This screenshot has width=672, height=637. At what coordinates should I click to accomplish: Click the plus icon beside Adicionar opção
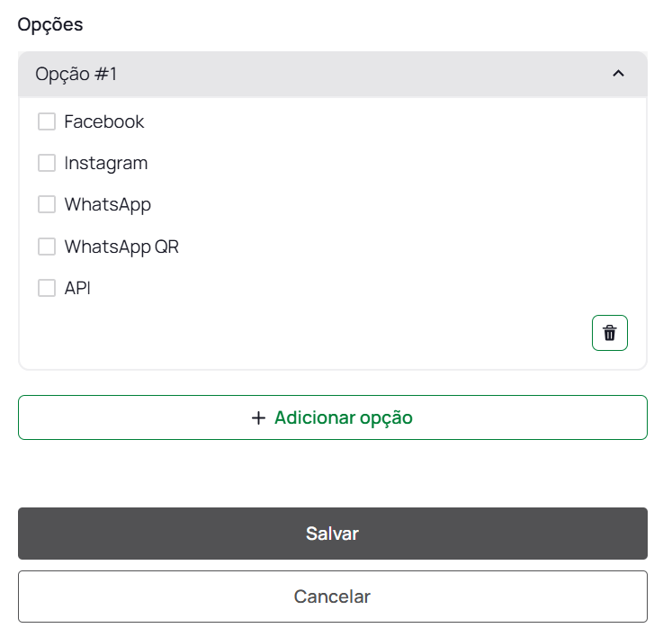coord(259,417)
